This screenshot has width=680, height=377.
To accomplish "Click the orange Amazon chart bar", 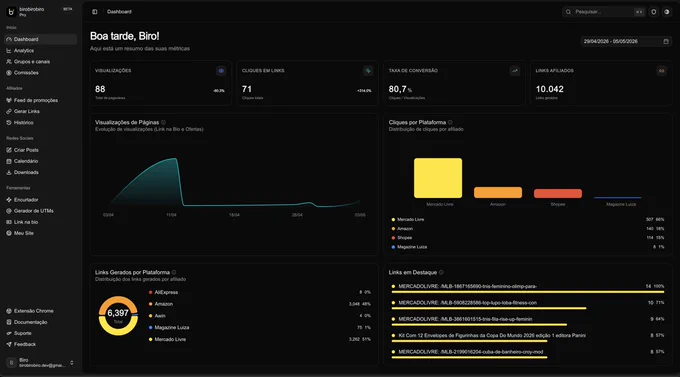I will 498,193.
